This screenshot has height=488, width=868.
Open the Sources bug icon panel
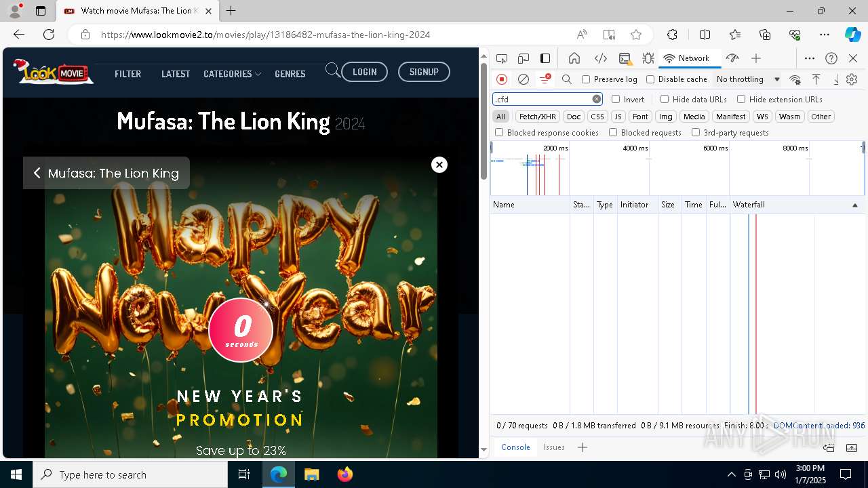tap(648, 58)
